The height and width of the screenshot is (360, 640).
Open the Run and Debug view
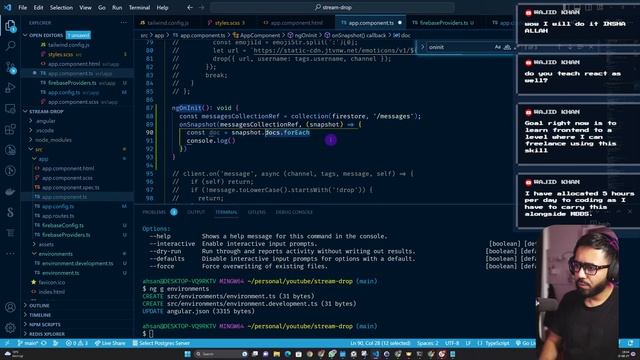[x=10, y=88]
